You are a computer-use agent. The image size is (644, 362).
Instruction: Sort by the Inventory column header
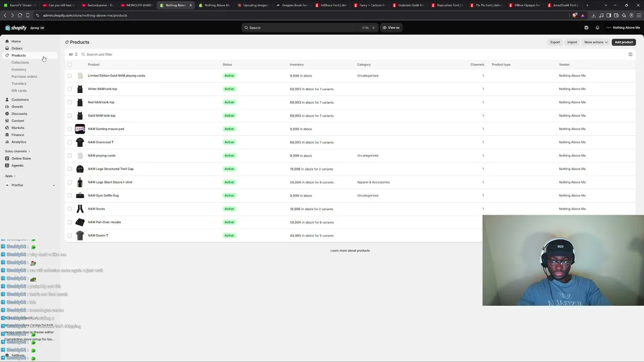[297, 64]
